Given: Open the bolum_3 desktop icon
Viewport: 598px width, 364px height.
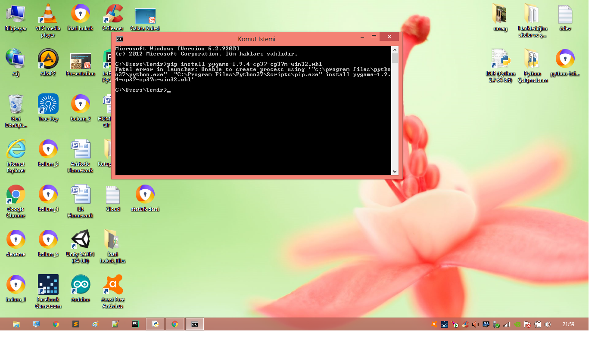Looking at the screenshot, I should point(48,153).
